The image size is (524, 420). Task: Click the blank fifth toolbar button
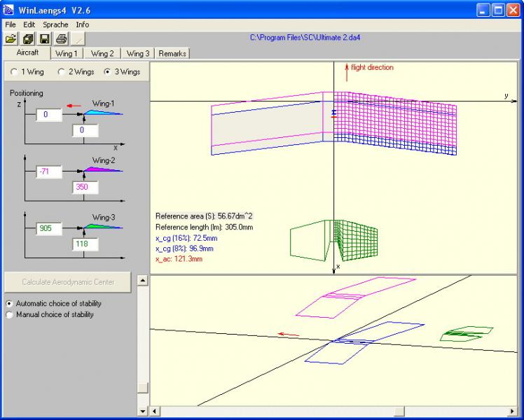(x=78, y=38)
